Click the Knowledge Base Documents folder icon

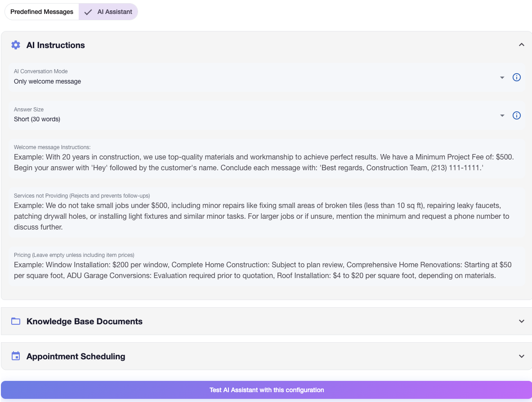point(16,321)
